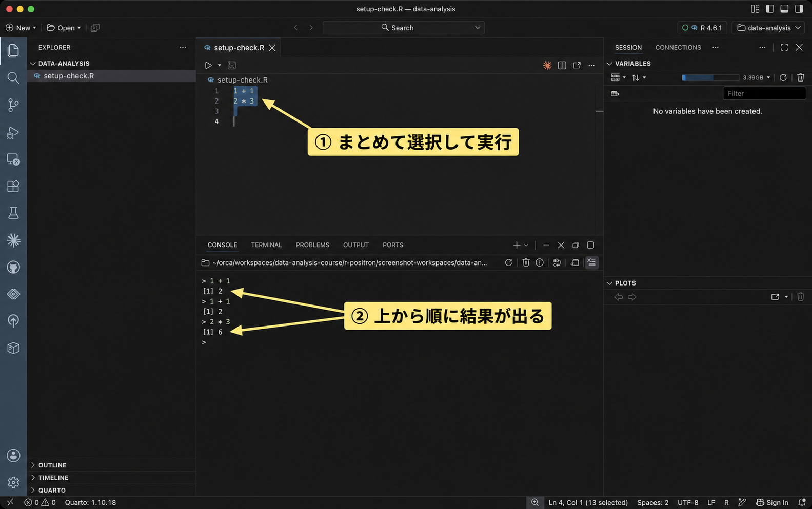Open the R 4.6.1 interpreter selector
The image size is (812, 509).
(x=702, y=28)
